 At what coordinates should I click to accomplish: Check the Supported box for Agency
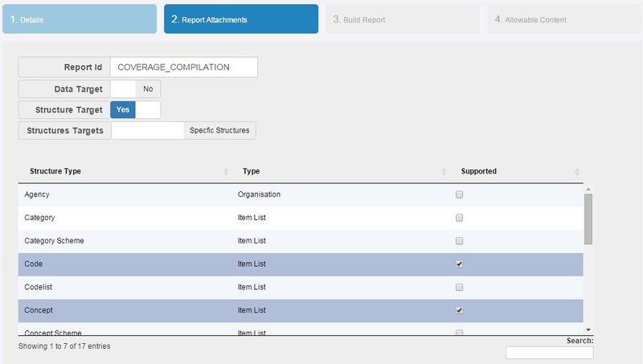point(459,194)
